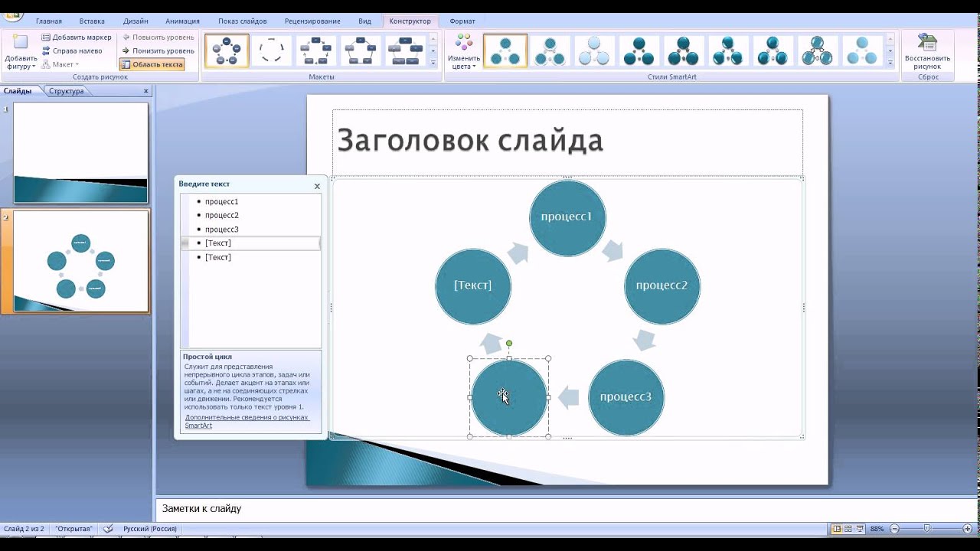Open the Главная ribbon tab
This screenshot has height=551, width=980.
pyautogui.click(x=49, y=21)
